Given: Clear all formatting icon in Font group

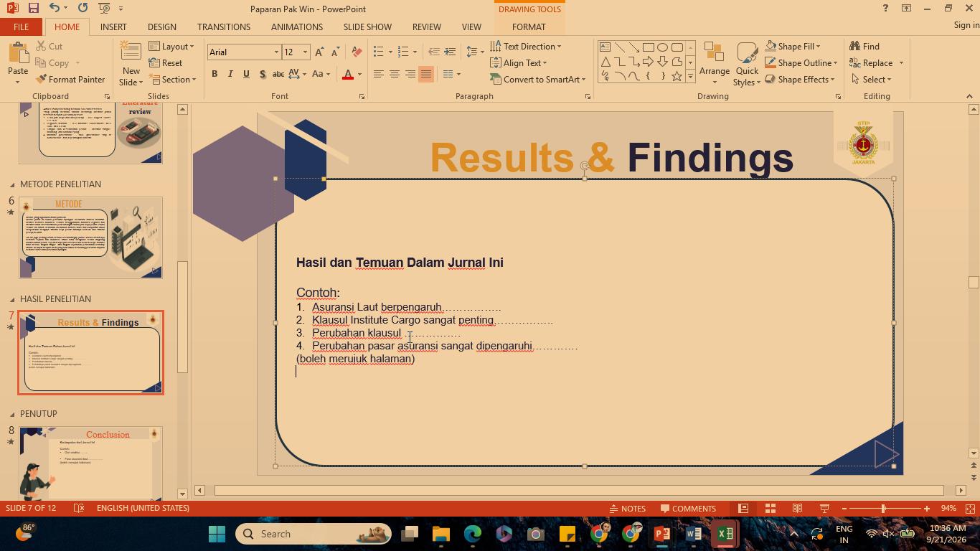Looking at the screenshot, I should point(357,52).
